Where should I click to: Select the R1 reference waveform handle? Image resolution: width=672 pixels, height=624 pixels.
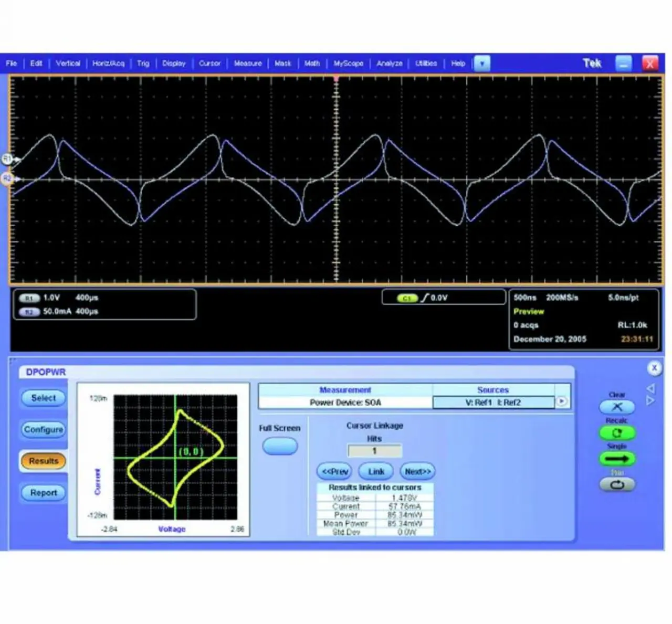point(8,158)
